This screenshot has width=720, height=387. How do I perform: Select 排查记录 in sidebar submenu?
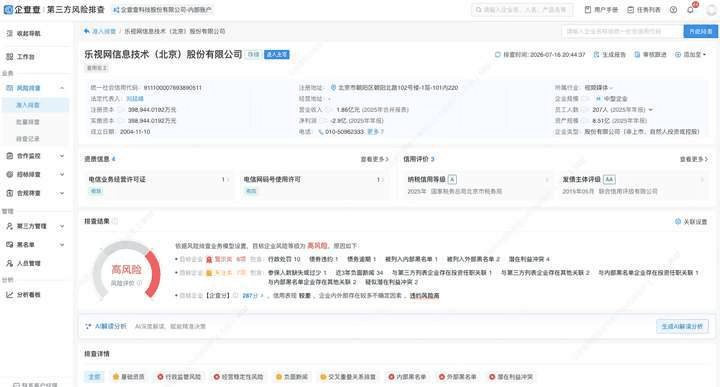[x=28, y=139]
